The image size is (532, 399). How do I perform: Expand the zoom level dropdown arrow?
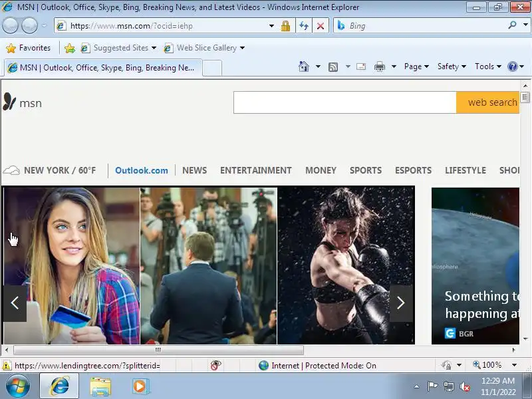(x=514, y=365)
